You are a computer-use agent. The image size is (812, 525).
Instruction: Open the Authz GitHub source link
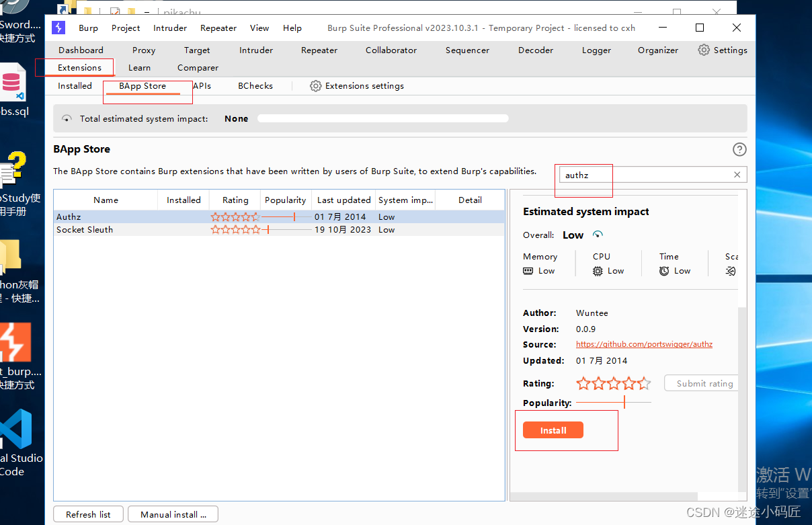click(x=644, y=344)
